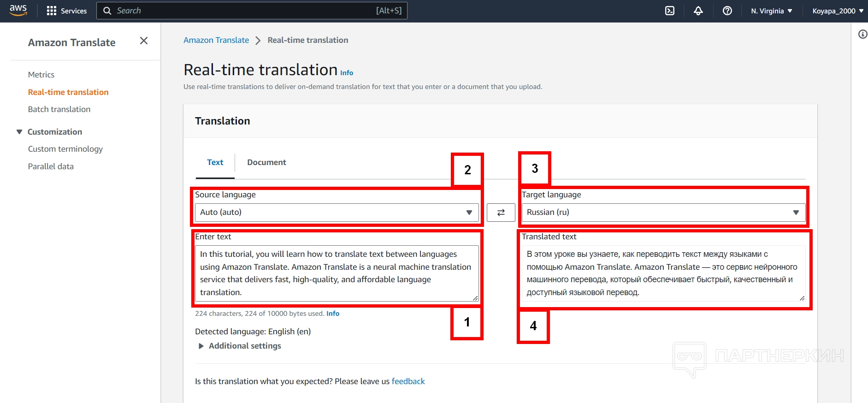Switch to the Document tab
This screenshot has width=868, height=403.
pyautogui.click(x=266, y=162)
